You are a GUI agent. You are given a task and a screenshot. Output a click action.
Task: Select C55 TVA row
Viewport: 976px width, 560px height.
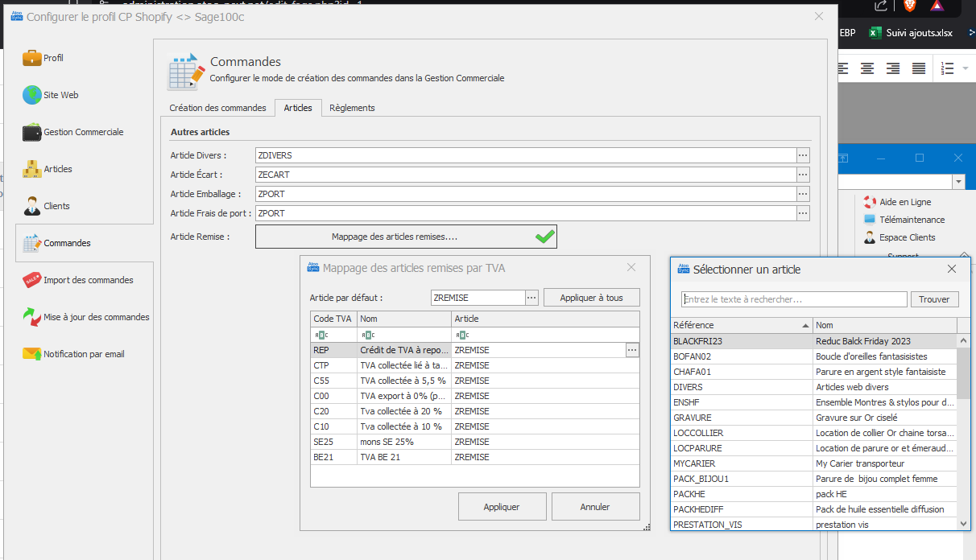pyautogui.click(x=475, y=381)
